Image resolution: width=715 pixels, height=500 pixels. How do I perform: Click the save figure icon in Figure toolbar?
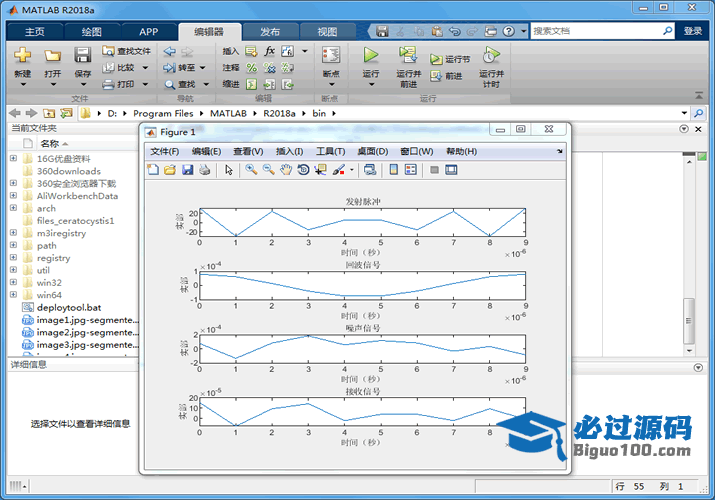[x=187, y=170]
